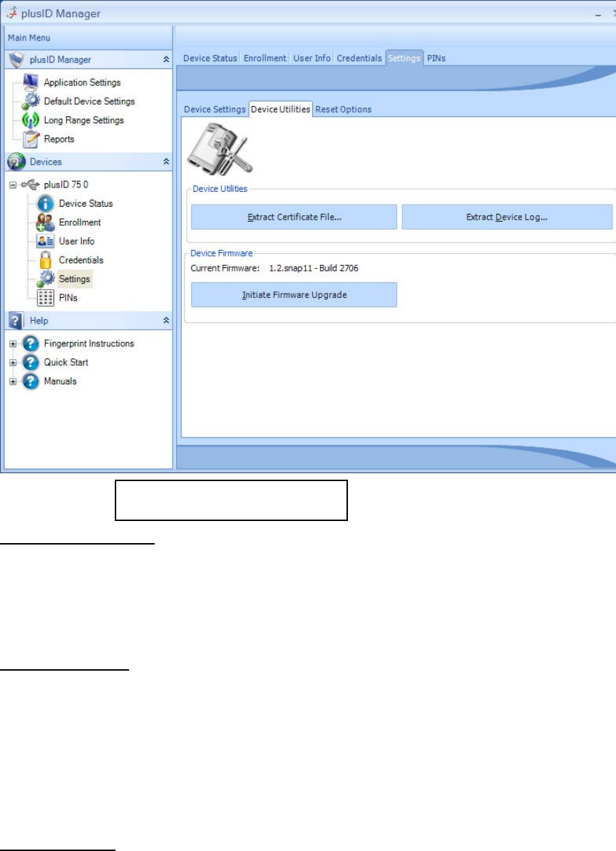Expand the Manuals node
This screenshot has width=616, height=851.
point(13,381)
